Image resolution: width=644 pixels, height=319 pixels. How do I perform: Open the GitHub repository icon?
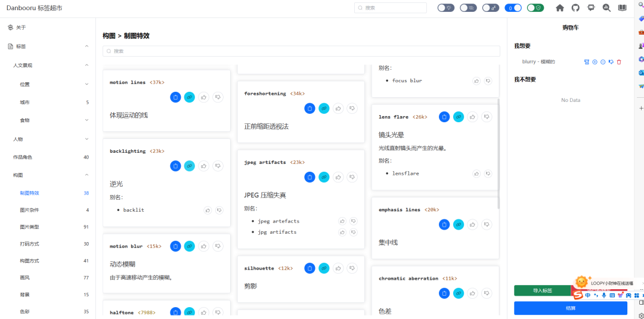coord(575,8)
